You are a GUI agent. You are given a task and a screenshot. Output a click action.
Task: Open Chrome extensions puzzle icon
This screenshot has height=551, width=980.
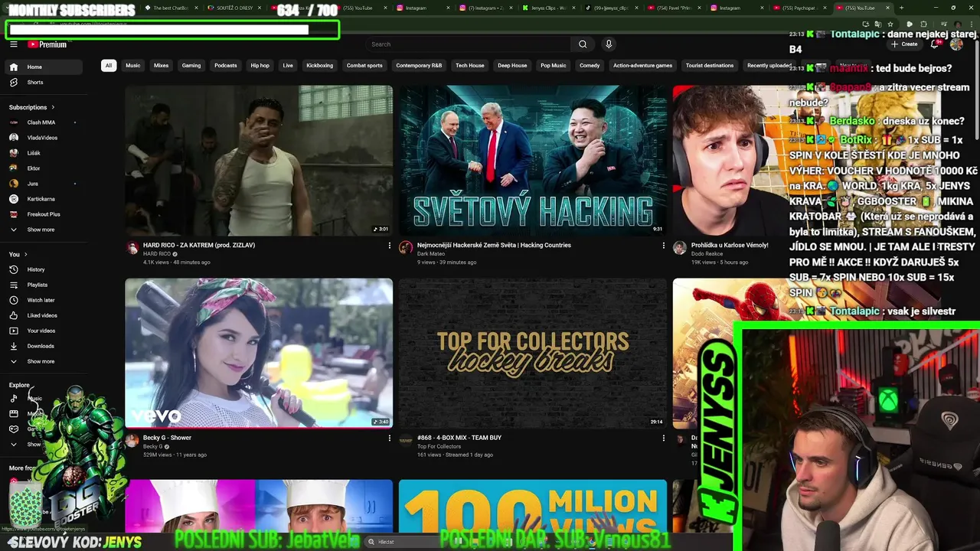[x=923, y=24]
